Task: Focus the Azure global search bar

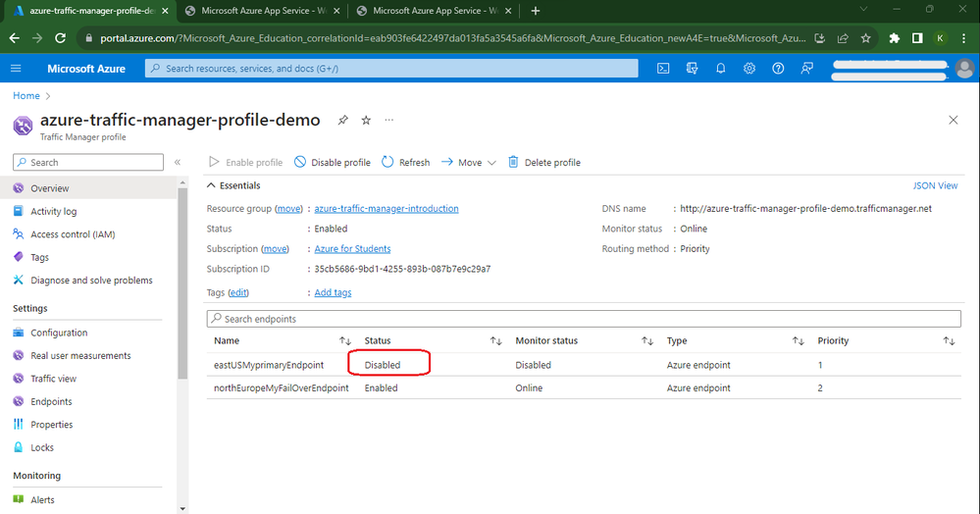Action: point(391,68)
